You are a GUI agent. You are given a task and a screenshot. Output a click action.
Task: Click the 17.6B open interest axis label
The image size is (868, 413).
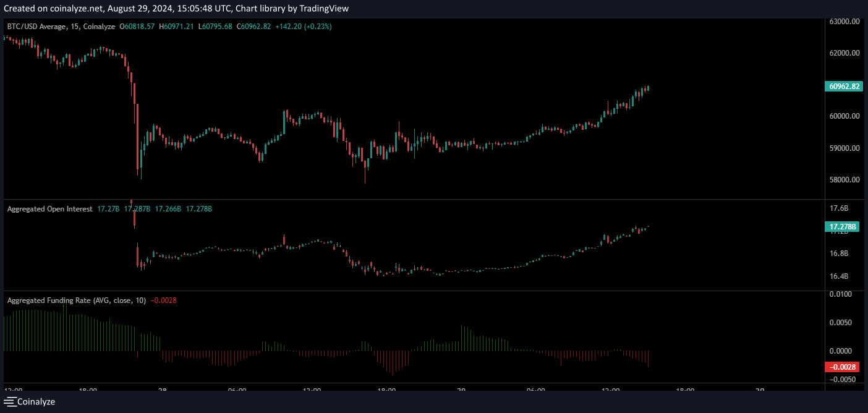coord(838,208)
